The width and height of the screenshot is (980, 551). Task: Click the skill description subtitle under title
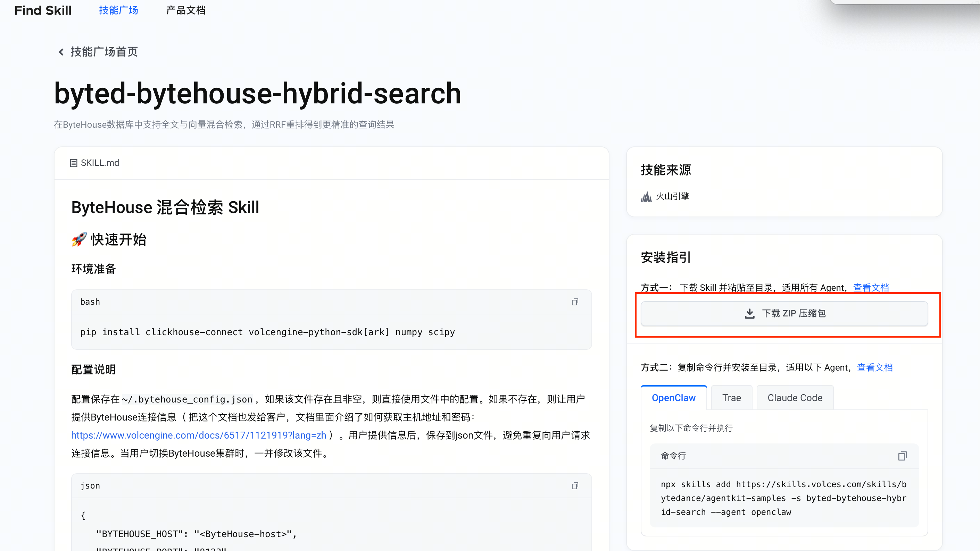click(x=224, y=125)
